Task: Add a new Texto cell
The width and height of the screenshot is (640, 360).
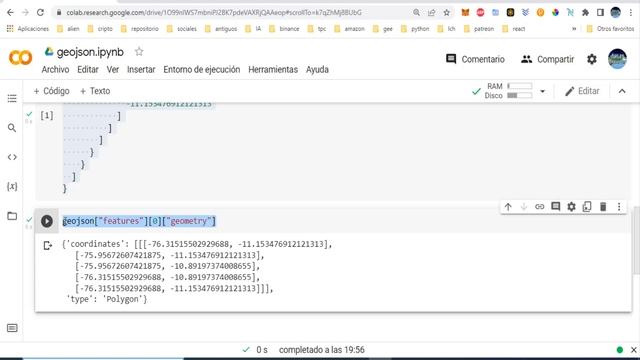Action: click(95, 91)
